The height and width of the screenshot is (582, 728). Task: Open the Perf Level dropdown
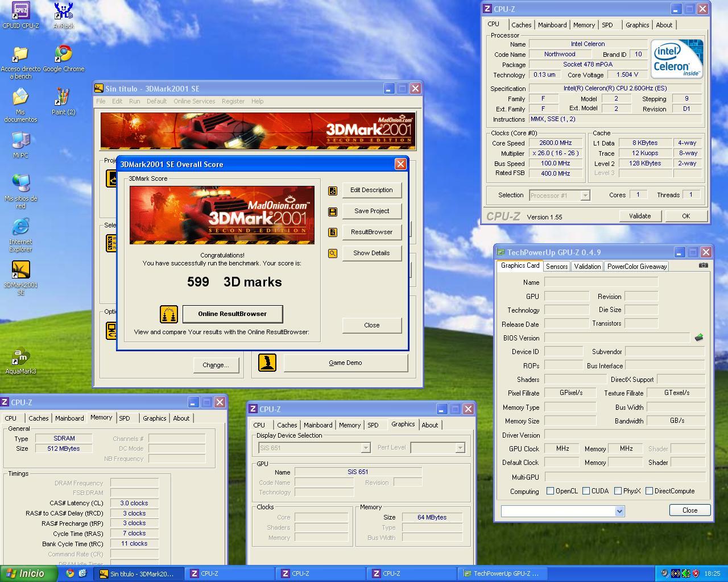tap(437, 448)
